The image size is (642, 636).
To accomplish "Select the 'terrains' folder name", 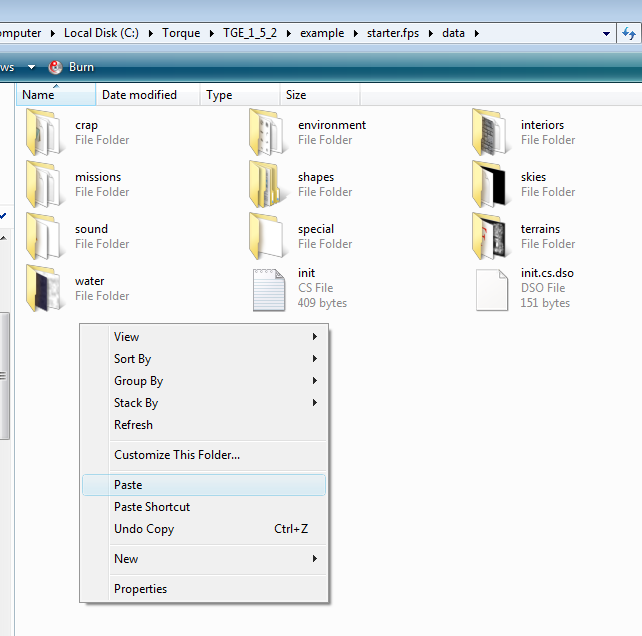I will 540,229.
